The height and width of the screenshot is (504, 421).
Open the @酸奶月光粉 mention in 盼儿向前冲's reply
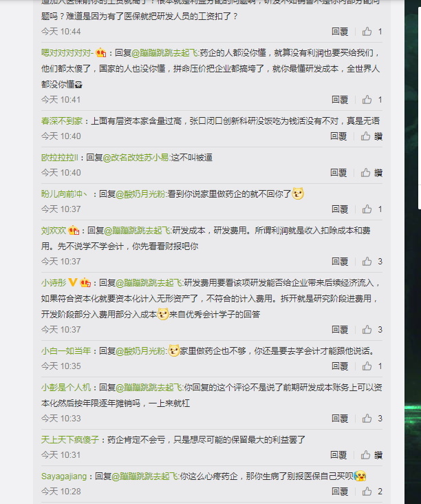[140, 194]
